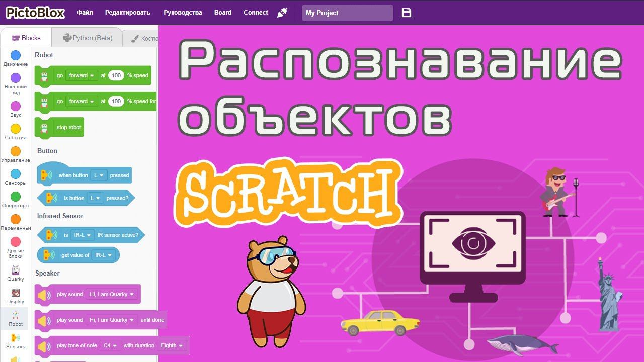Screen dimensions: 644x362
Task: Expand IR-L dropdown in 'get value of' block
Action: [x=104, y=255]
